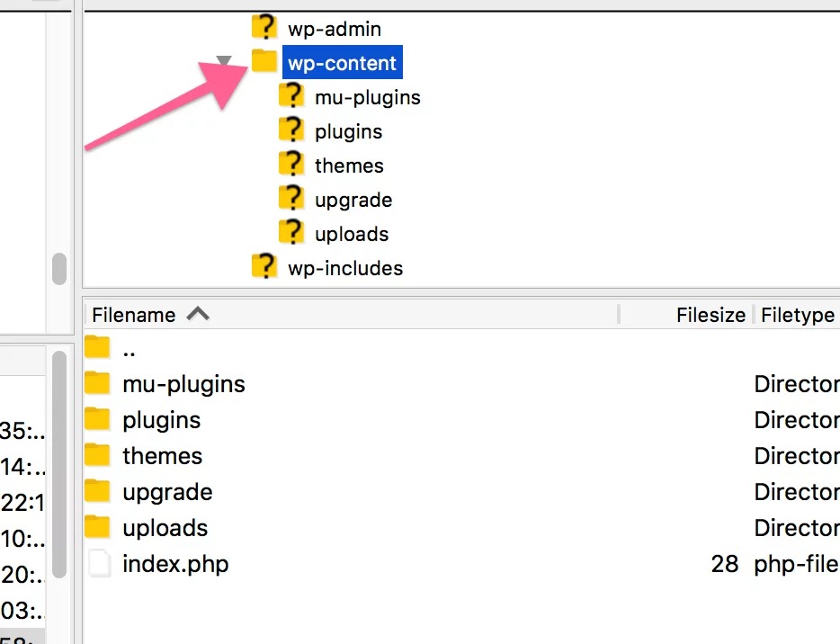Select index.php file in list
Screen dimensions: 840x644
[x=461, y=564]
